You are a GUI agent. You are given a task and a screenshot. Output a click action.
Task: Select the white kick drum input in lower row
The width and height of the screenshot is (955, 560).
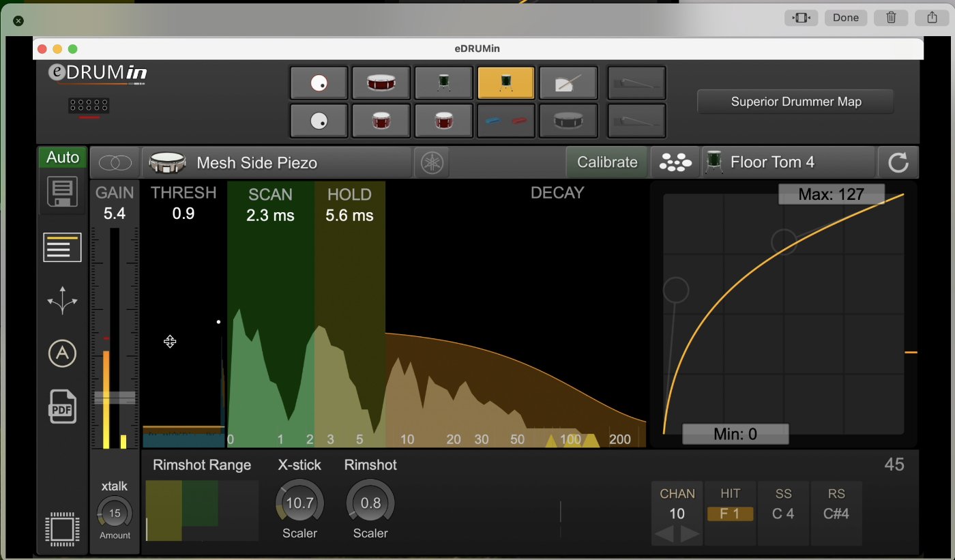(319, 121)
